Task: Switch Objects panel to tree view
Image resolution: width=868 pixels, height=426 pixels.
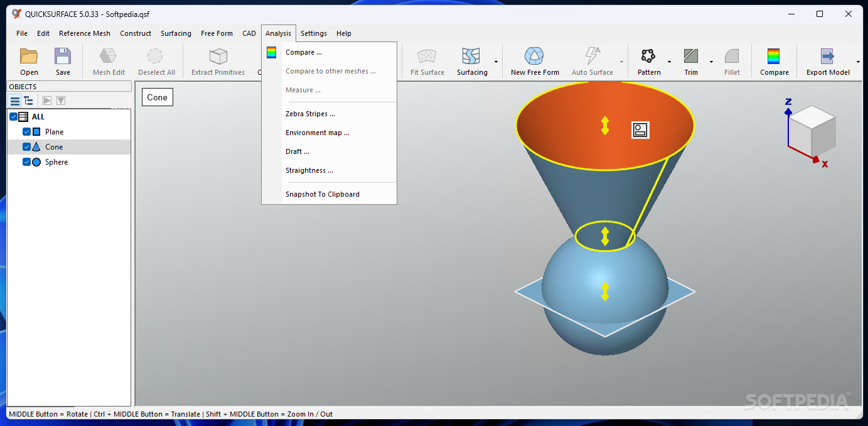Action: tap(29, 101)
